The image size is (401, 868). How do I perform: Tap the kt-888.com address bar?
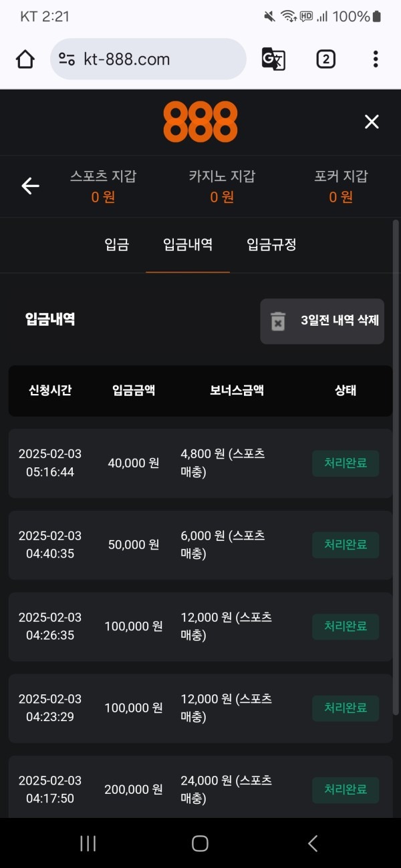pyautogui.click(x=148, y=59)
